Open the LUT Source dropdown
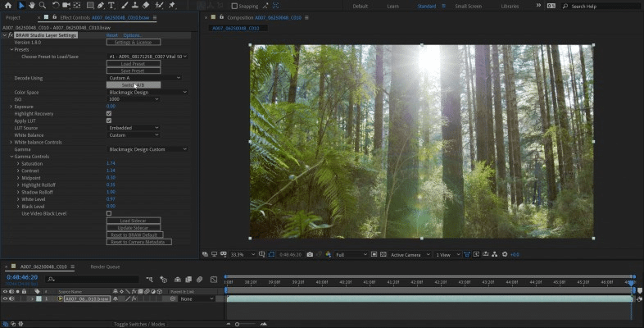Screen dimensions: 644x328 (134, 128)
